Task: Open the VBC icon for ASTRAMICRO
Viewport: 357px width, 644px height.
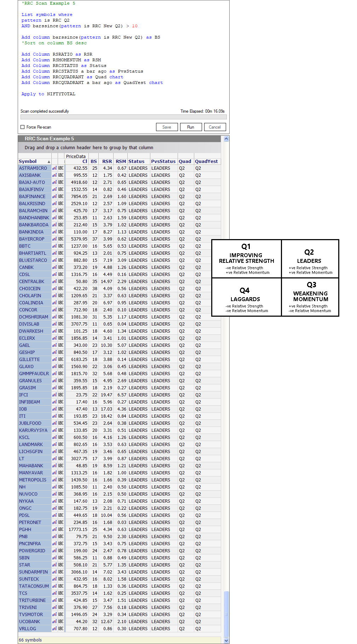Action: [x=61, y=168]
